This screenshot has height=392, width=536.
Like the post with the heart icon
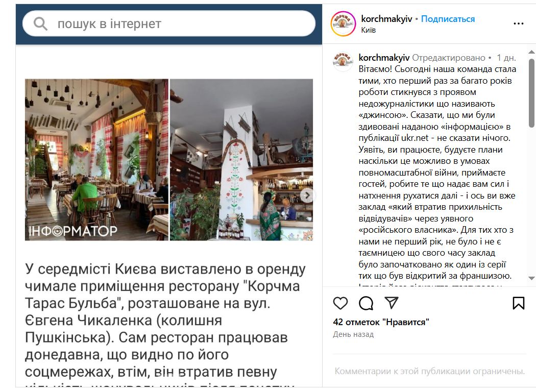340,303
